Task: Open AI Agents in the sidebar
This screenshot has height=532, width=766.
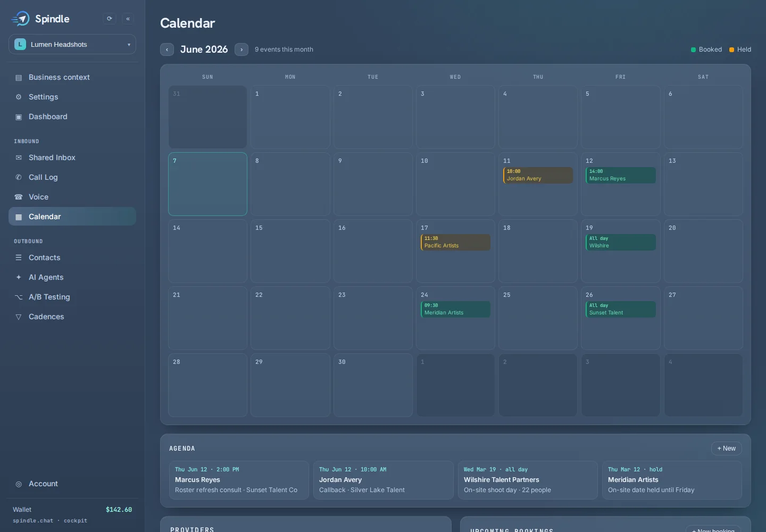Action: point(72,277)
